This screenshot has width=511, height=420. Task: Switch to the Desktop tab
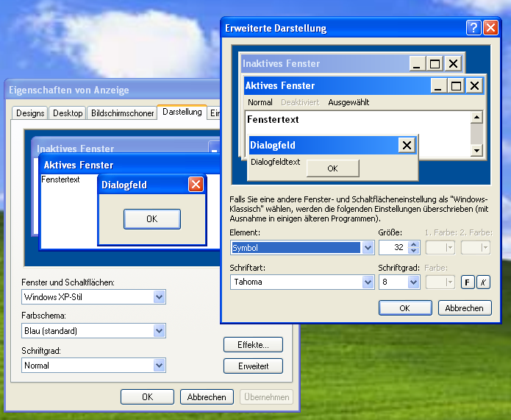pos(68,113)
